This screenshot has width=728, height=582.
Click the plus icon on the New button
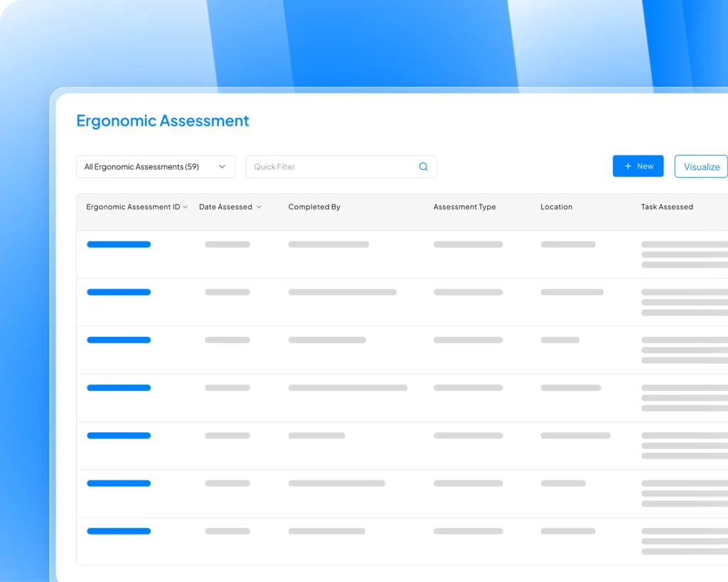(628, 166)
